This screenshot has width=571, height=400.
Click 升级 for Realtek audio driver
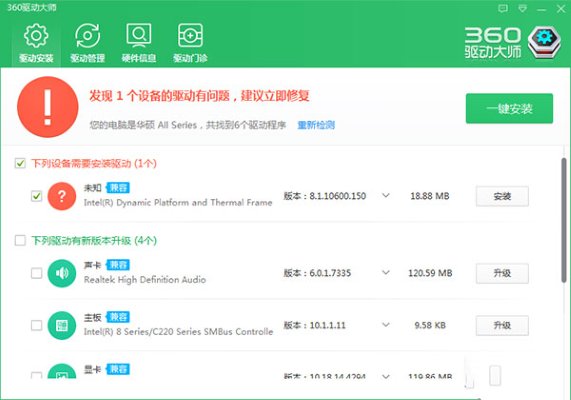coord(502,273)
